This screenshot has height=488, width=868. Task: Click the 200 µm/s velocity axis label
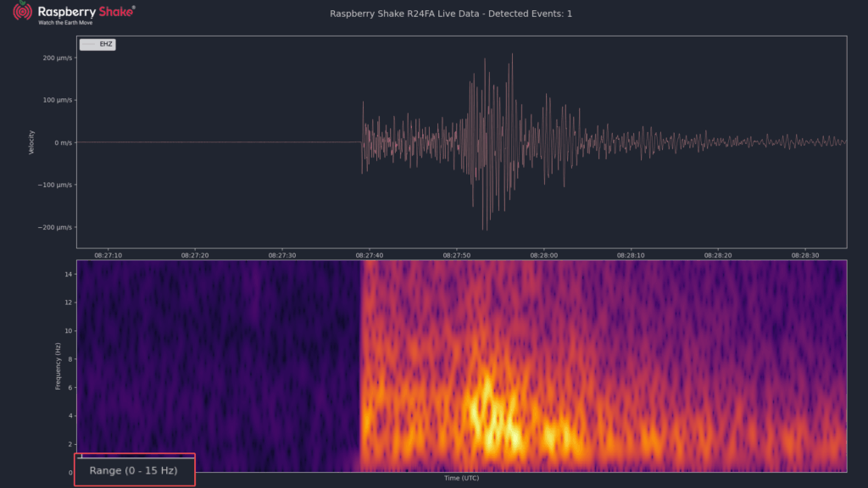(58, 58)
